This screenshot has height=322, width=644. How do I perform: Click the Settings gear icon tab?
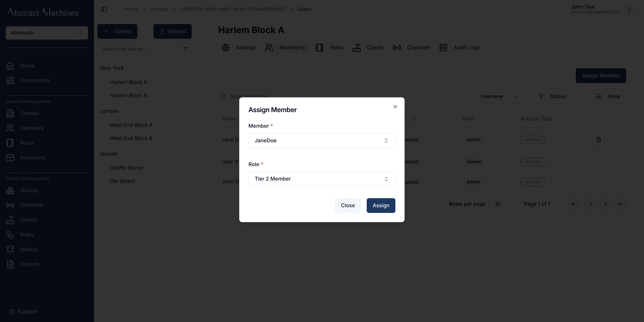[225, 47]
